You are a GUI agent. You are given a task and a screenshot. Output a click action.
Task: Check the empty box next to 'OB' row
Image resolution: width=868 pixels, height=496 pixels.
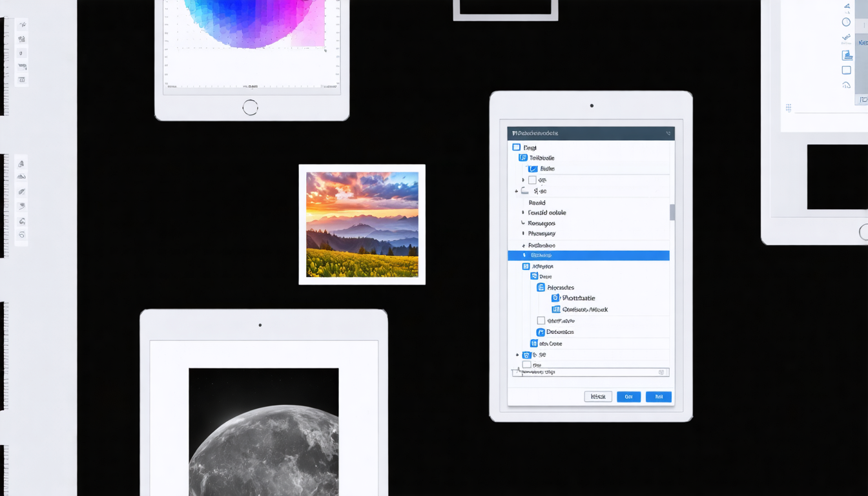pyautogui.click(x=532, y=180)
